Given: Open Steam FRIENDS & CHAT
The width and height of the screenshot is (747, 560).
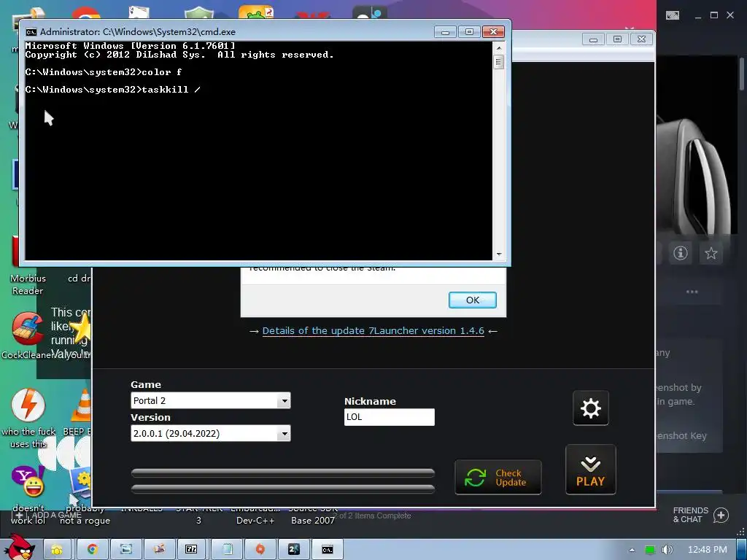Looking at the screenshot, I should pos(690,515).
